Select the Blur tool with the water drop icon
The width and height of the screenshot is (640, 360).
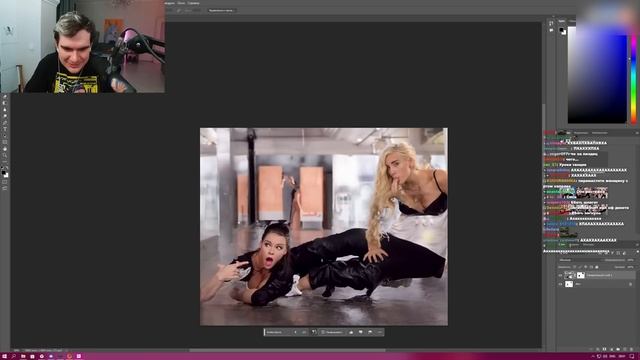pyautogui.click(x=5, y=109)
